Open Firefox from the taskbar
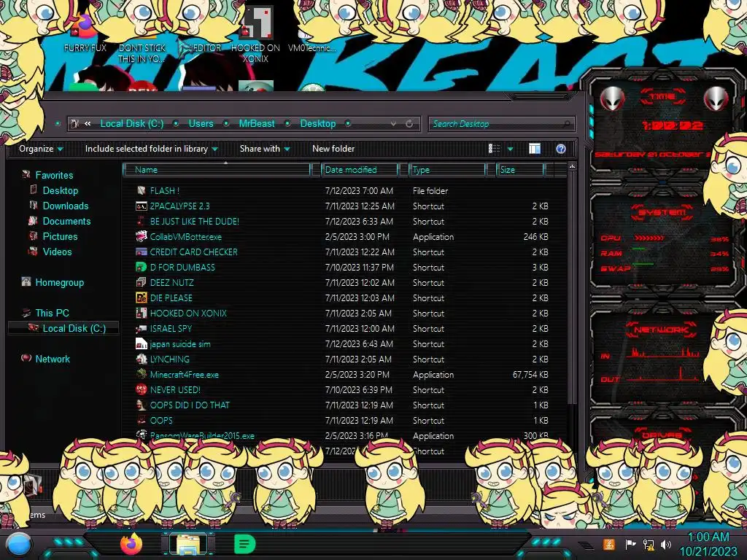 coord(131,544)
